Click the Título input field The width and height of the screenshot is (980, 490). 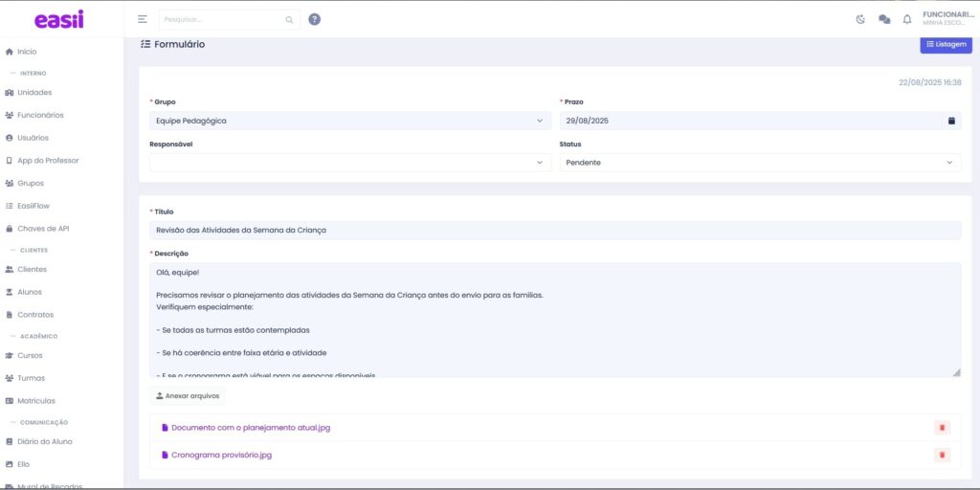(554, 230)
